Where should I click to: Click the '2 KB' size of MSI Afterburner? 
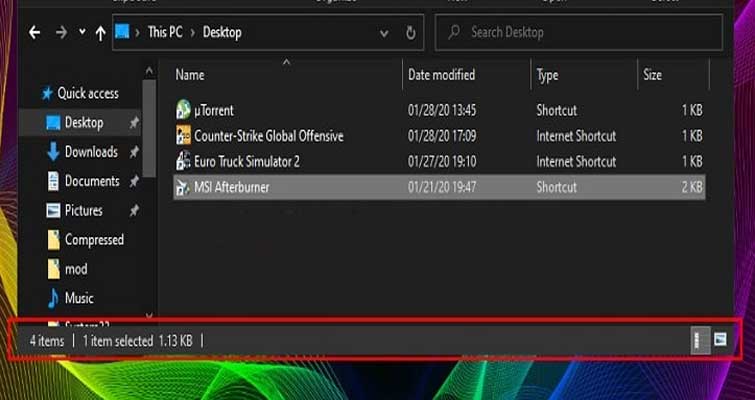tap(692, 187)
